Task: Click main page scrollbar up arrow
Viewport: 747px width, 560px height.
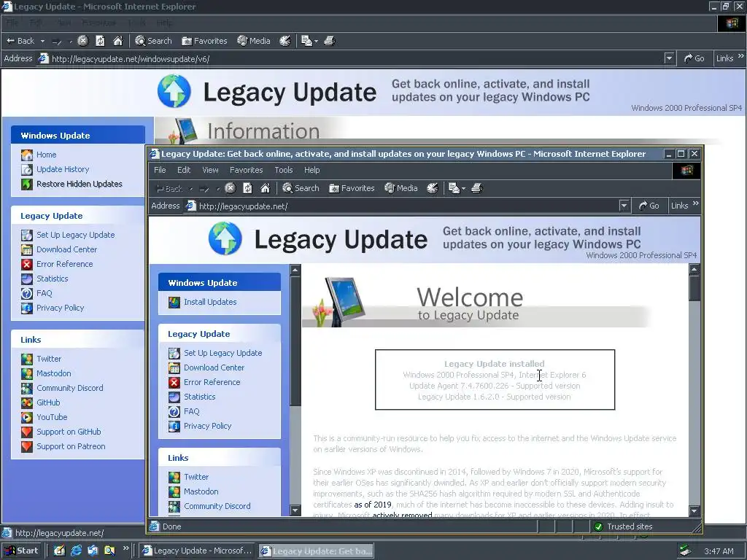Action: tap(694, 270)
